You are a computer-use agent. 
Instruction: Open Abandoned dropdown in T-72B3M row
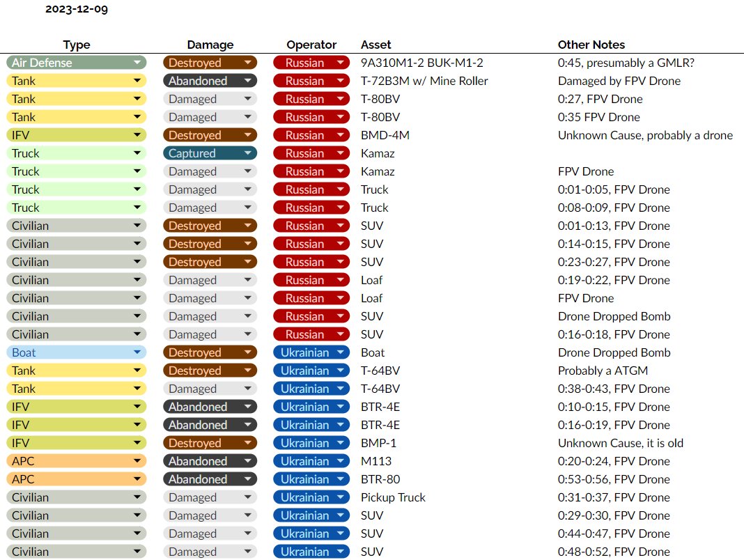point(210,81)
